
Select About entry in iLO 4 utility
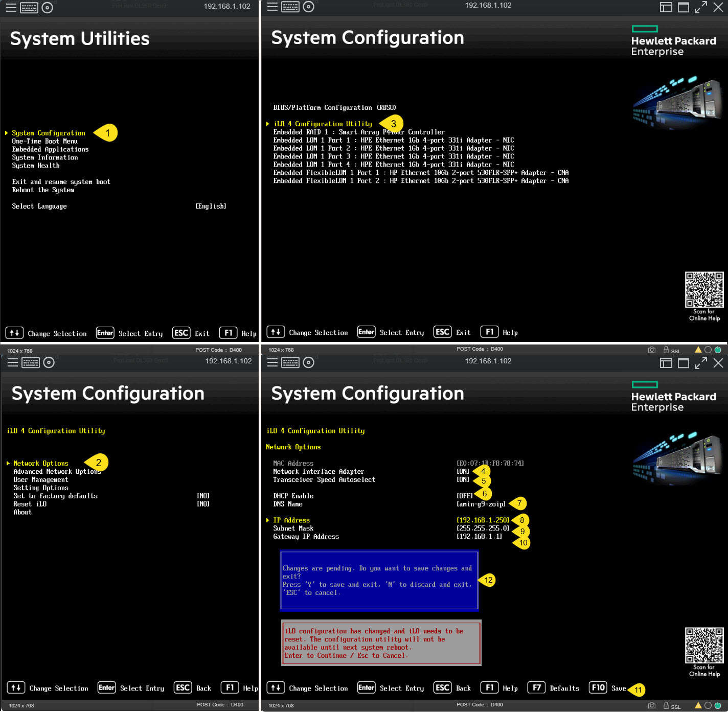pos(22,513)
